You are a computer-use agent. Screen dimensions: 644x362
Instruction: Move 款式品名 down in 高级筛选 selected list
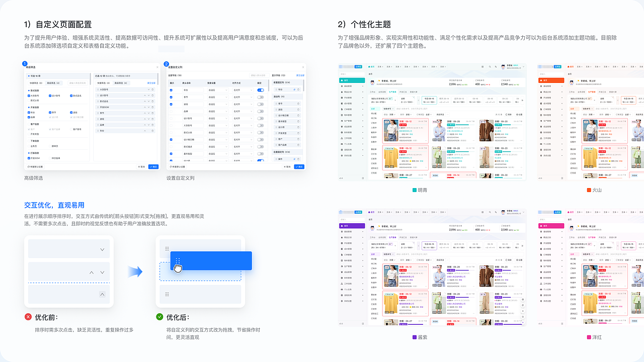point(149,102)
